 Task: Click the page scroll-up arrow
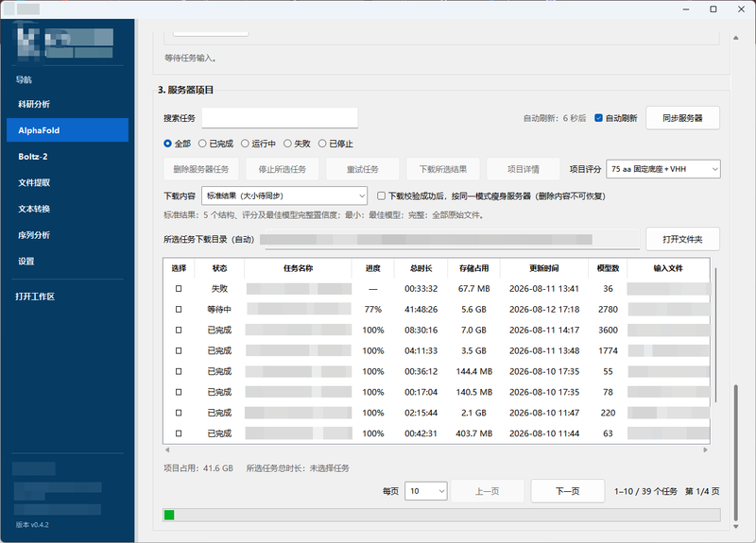pos(736,38)
